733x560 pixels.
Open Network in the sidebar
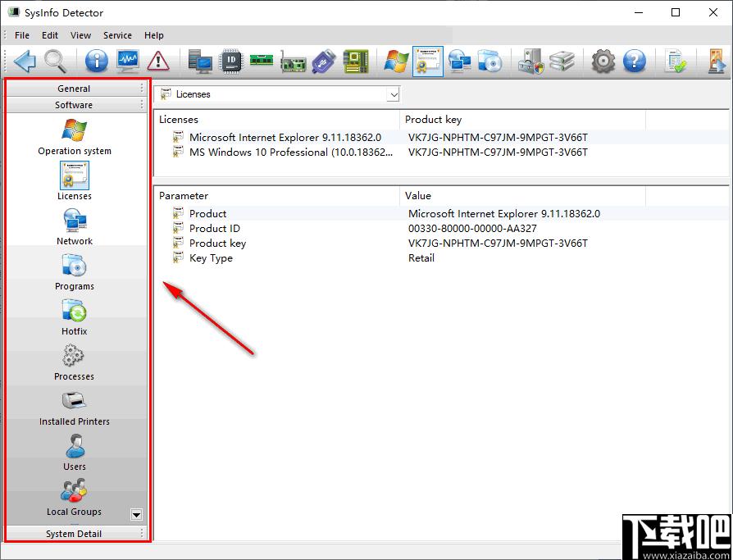(x=75, y=227)
